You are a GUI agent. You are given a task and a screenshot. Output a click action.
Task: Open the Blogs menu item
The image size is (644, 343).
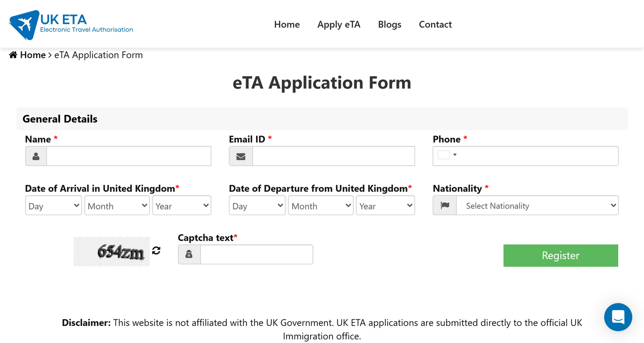[x=390, y=24]
